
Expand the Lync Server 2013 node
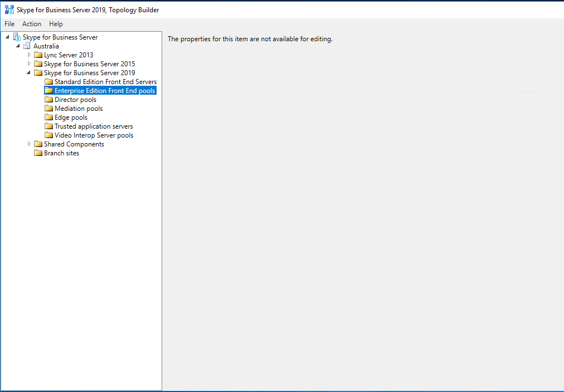30,55
